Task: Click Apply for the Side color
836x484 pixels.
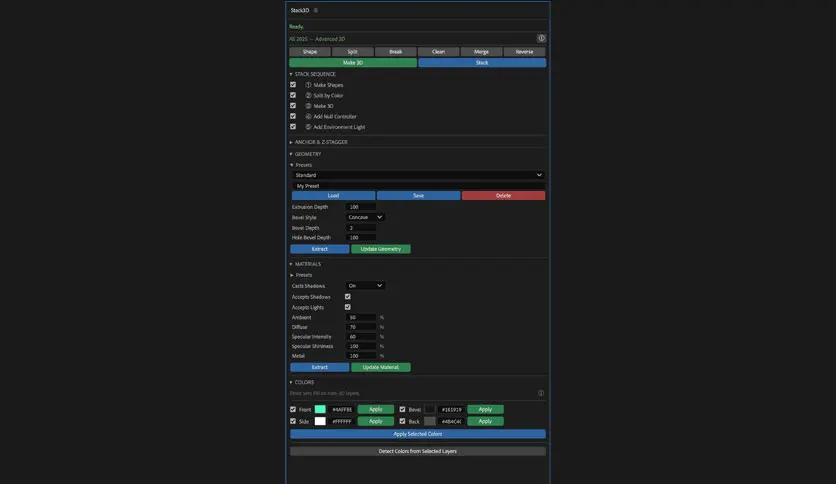Action: click(x=376, y=421)
